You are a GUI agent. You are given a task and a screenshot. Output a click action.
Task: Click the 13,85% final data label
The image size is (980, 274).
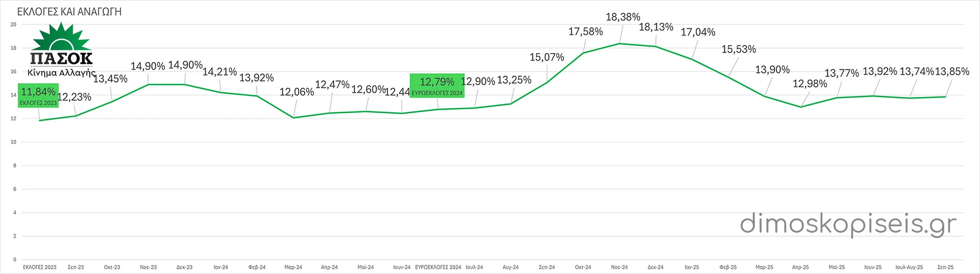pyautogui.click(x=952, y=72)
